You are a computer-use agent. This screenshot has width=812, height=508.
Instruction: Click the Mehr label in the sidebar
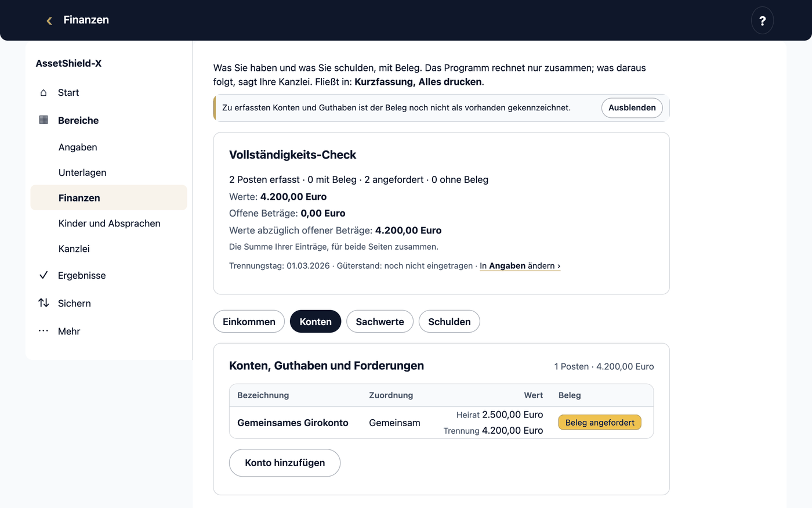coord(69,331)
